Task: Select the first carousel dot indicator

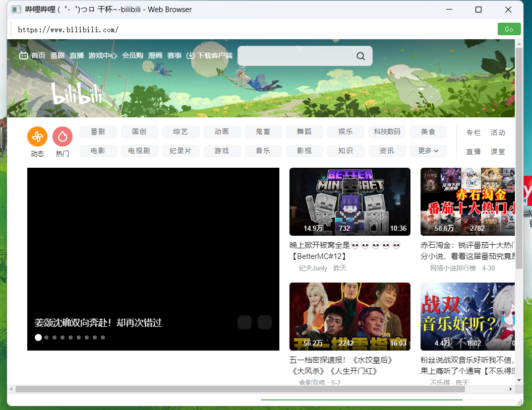Action: pos(38,337)
